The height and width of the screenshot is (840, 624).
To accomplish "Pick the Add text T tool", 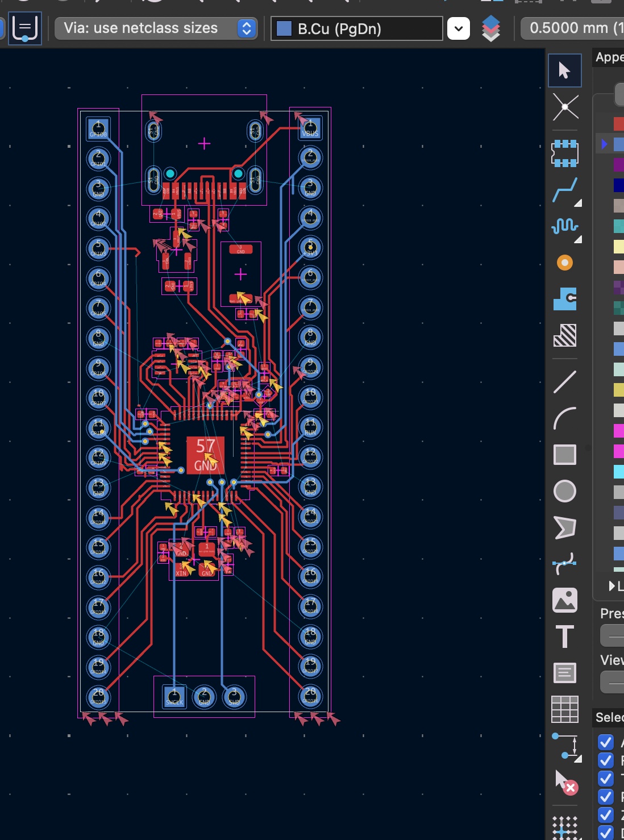I will [x=564, y=637].
